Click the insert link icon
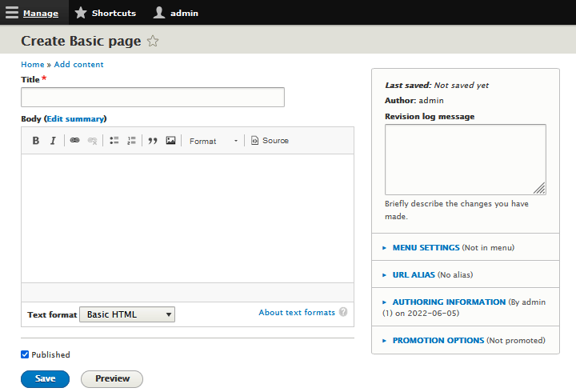The height and width of the screenshot is (392, 576). click(x=74, y=141)
